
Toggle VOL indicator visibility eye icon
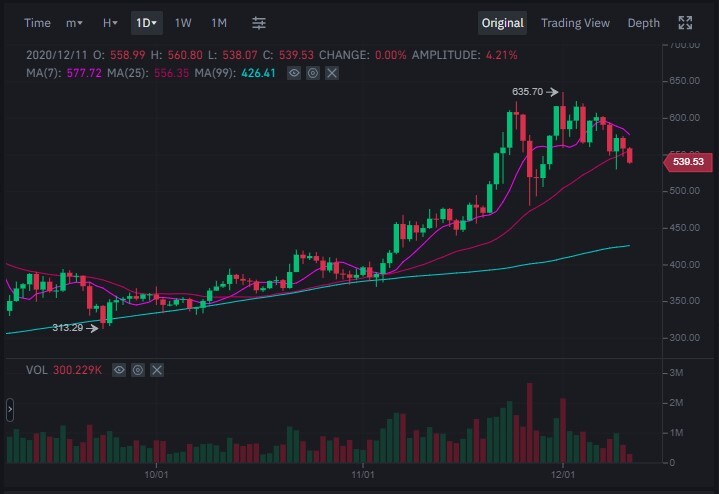[119, 370]
